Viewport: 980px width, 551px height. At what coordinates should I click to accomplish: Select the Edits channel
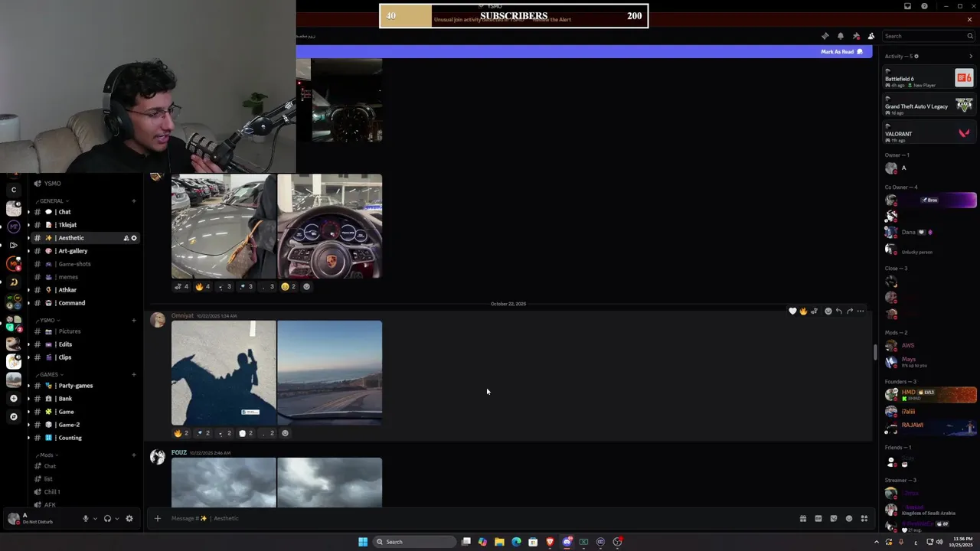(x=84, y=344)
